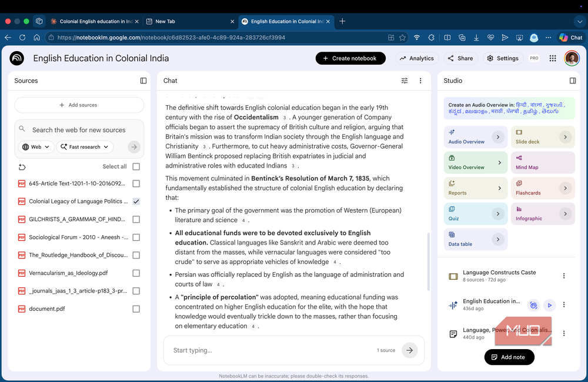Click Add sources button
This screenshot has height=382, width=588.
tap(79, 105)
